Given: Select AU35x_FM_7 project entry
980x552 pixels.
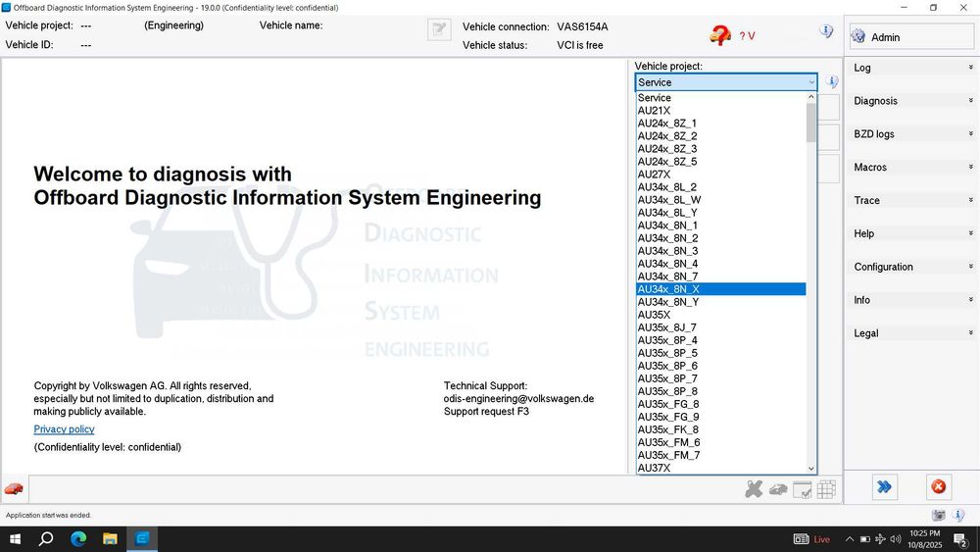Looking at the screenshot, I should click(720, 455).
